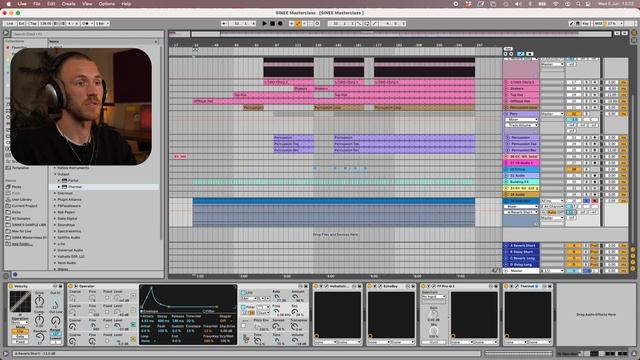Open Master track 1/2 output dropdown
This screenshot has height=360, width=640.
click(x=552, y=271)
